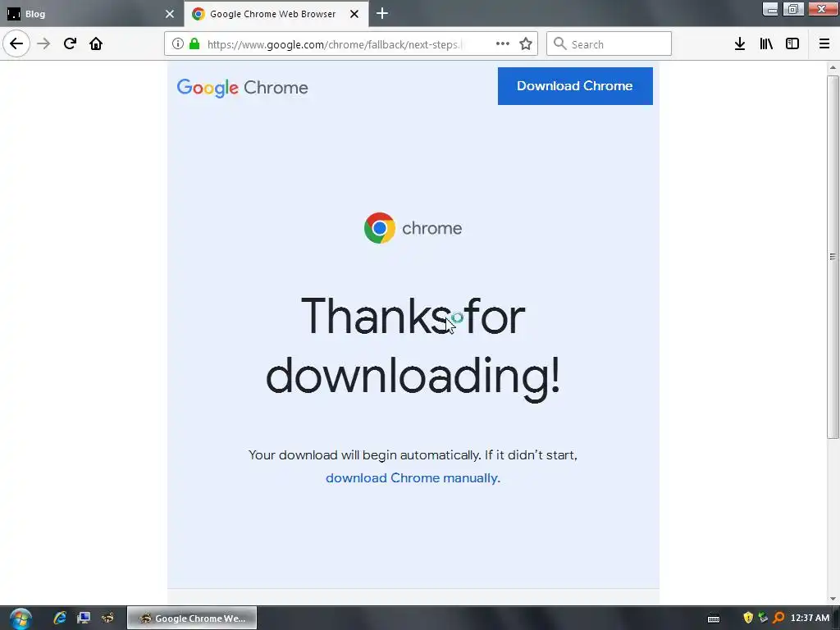Open the Windows Start menu

21,619
